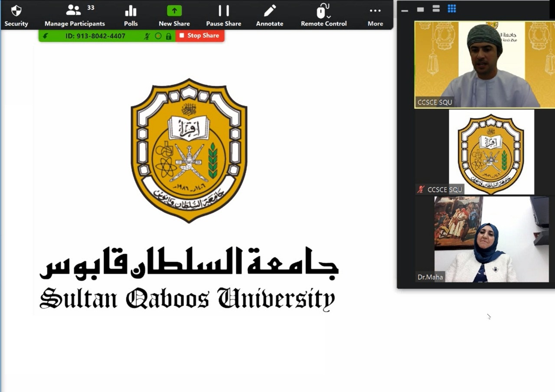
Task: Open the Annotate pencil tool
Action: coord(269,15)
